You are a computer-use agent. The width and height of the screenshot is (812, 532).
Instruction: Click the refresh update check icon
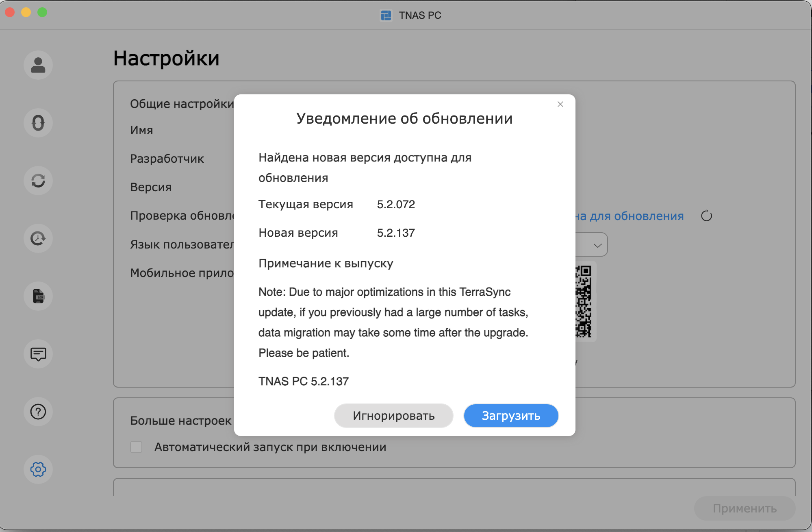pyautogui.click(x=706, y=216)
